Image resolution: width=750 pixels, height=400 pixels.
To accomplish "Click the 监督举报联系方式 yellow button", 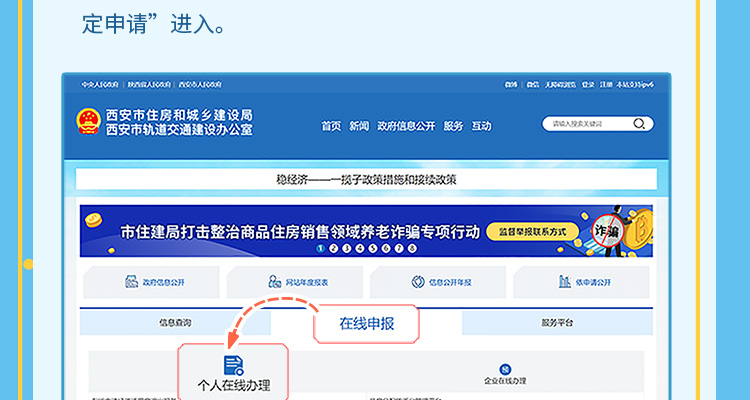I will 532,232.
